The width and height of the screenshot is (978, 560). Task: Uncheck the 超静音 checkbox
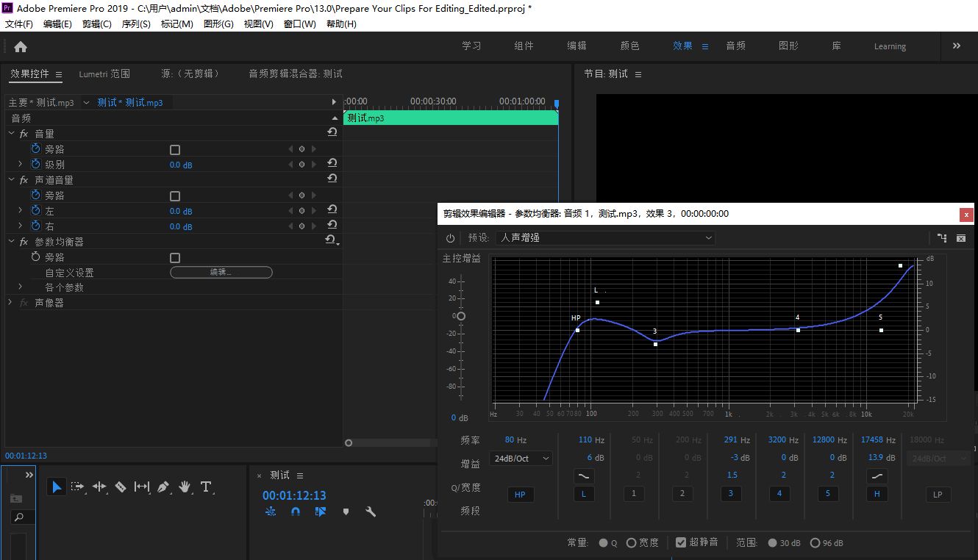pos(681,542)
